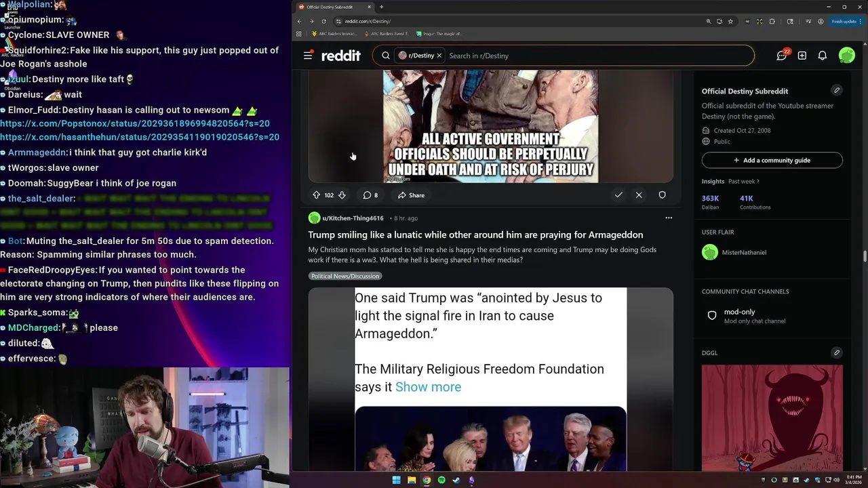Screen dimensions: 868x488
Task: Close the Official Destiny Subreddit tab
Action: pos(370,7)
